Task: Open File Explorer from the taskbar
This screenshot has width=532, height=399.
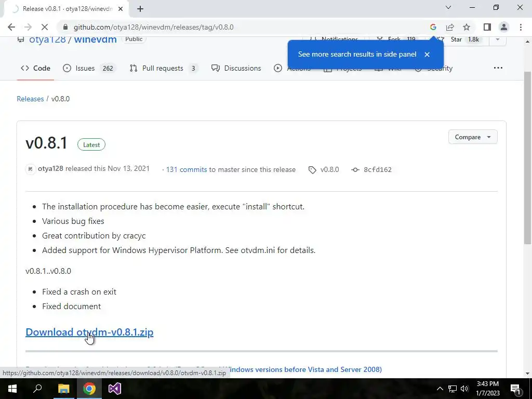Action: pos(63,389)
